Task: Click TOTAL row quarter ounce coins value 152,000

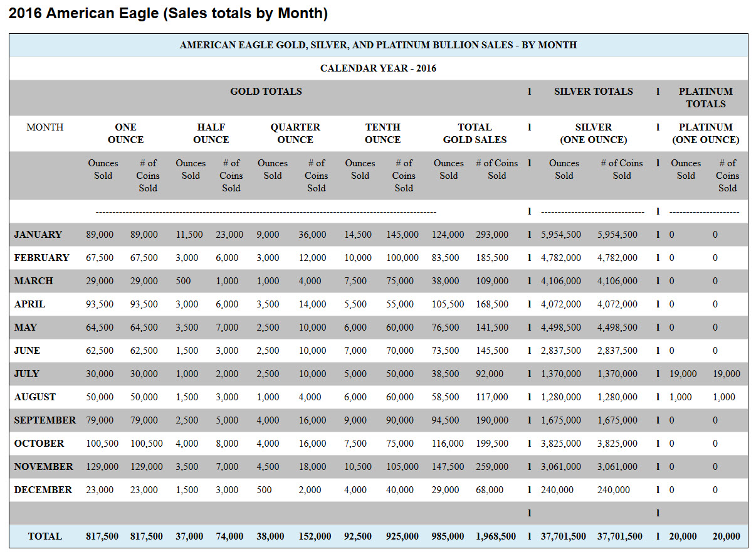Action: coord(315,536)
